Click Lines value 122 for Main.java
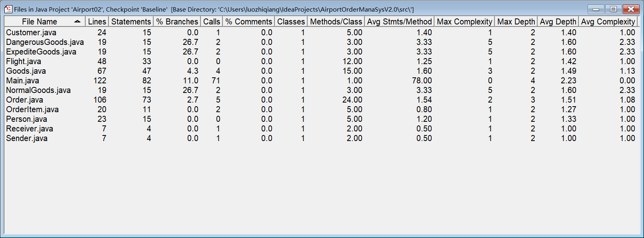The height and width of the screenshot is (238, 644). [100, 81]
